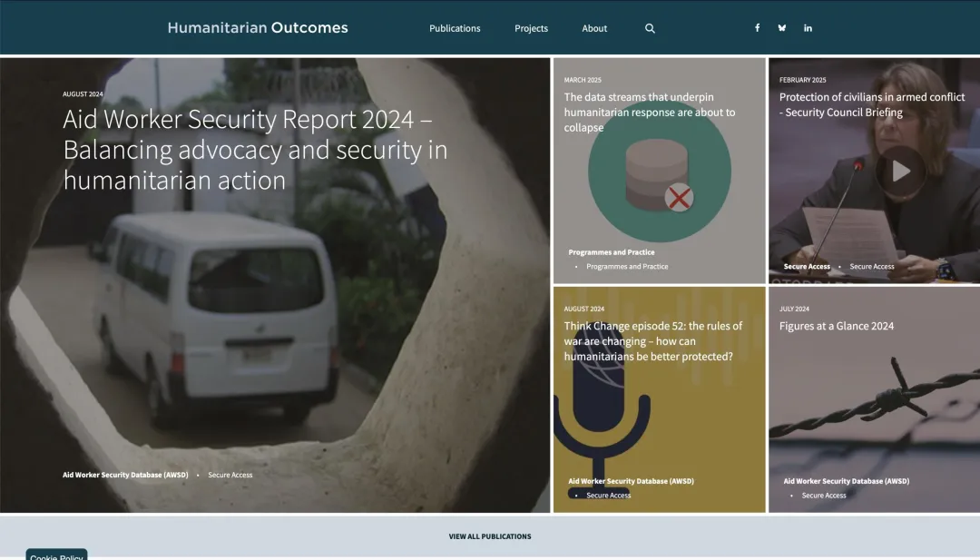Go to Humanitarian Outcomes home logo
The height and width of the screenshot is (560, 980).
(x=258, y=28)
